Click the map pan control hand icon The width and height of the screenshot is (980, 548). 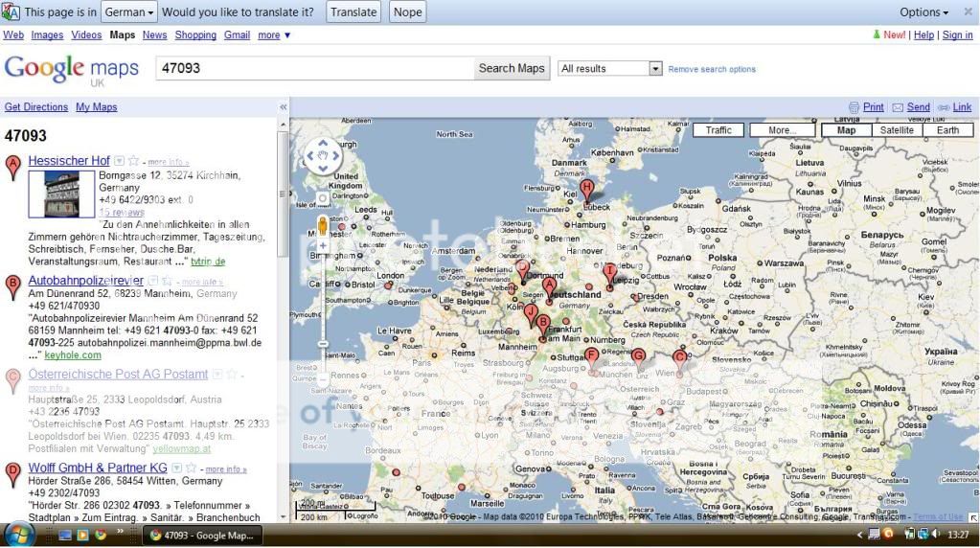pyautogui.click(x=323, y=155)
